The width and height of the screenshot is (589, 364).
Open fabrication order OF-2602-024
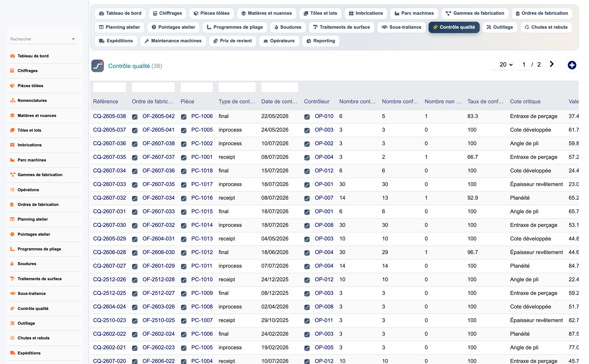(159, 334)
